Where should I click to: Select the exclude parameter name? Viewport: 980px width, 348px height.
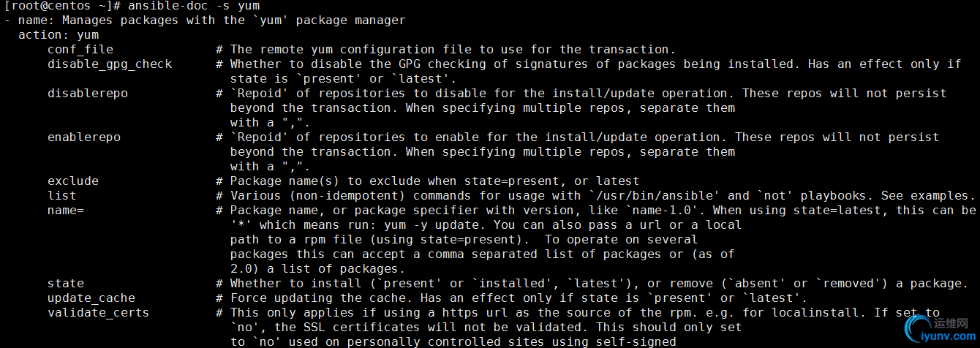[x=73, y=181]
